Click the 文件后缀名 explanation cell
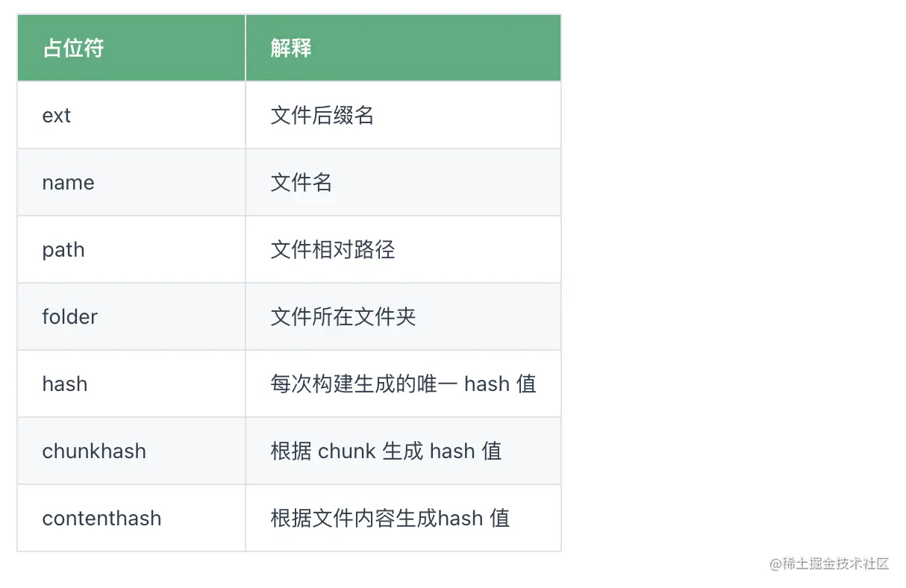906x588 pixels. point(322,116)
